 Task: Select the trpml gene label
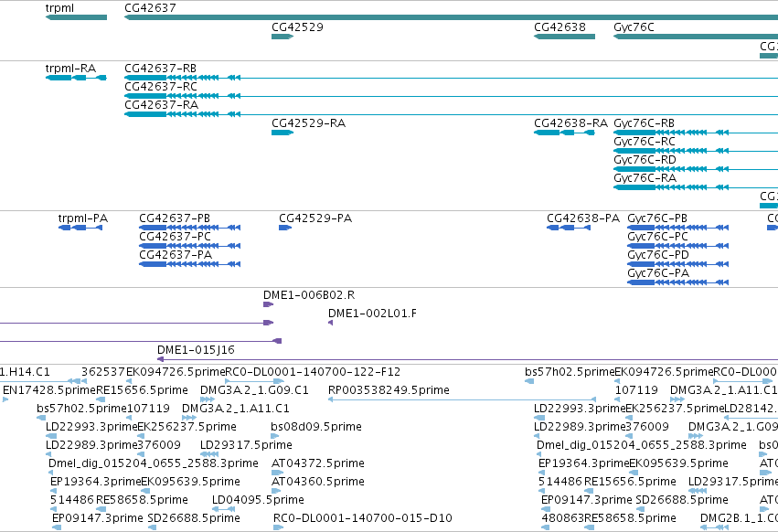(60, 8)
